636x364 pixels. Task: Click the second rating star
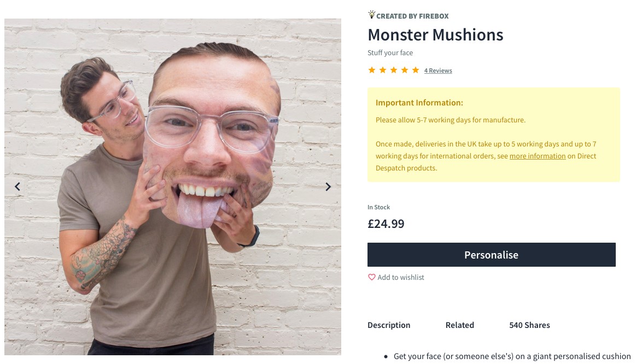point(382,70)
